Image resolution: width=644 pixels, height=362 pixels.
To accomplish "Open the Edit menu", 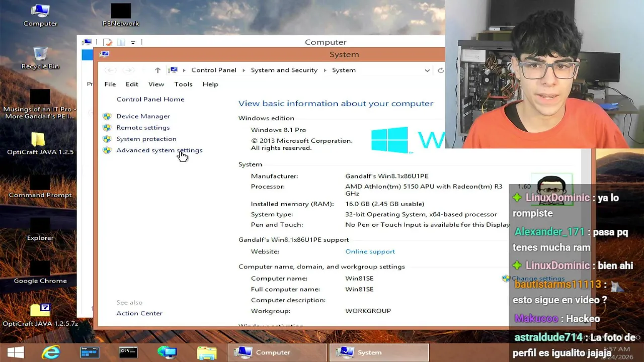I will tap(132, 84).
